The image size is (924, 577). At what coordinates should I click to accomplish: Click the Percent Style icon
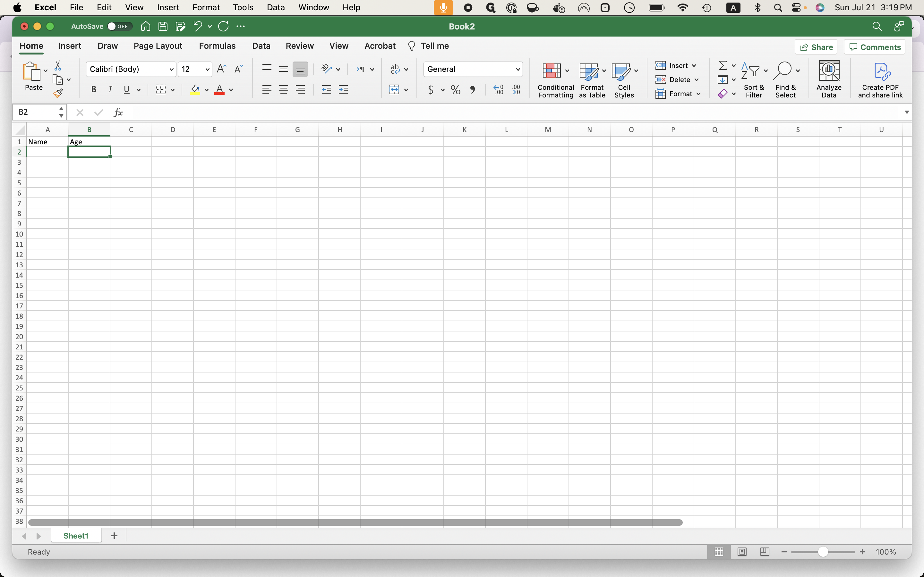[455, 90]
